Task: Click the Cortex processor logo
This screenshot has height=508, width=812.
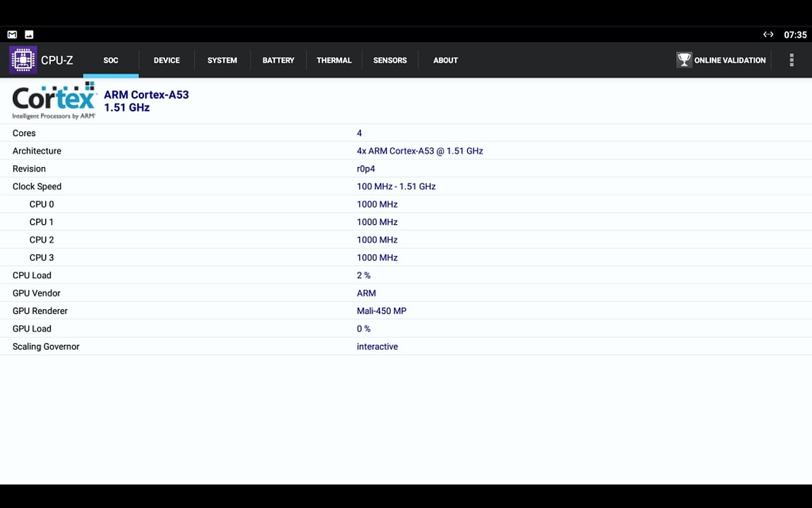Action: coord(54,100)
